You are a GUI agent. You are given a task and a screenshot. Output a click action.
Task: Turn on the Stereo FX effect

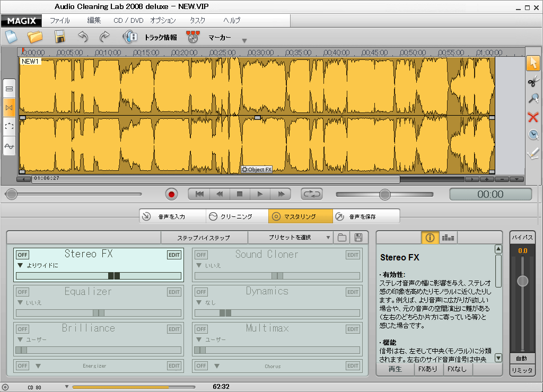click(22, 255)
